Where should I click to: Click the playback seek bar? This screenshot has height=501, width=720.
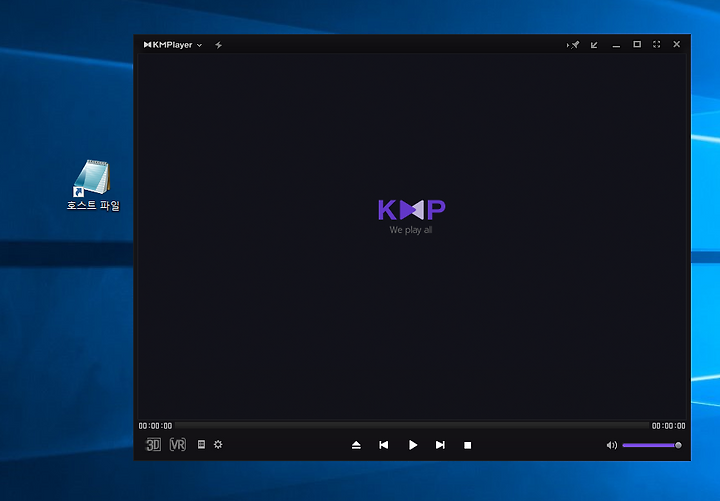(412, 426)
